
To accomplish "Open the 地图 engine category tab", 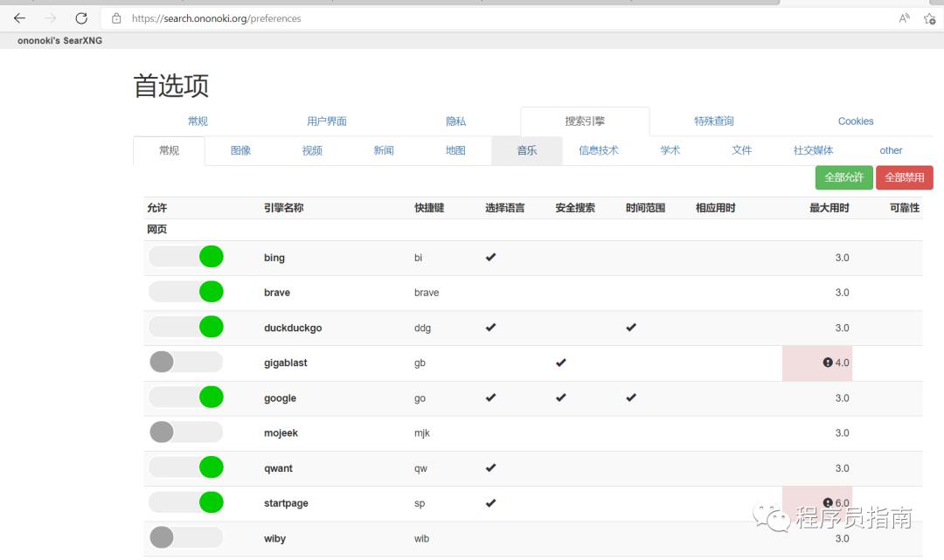I will pos(455,150).
